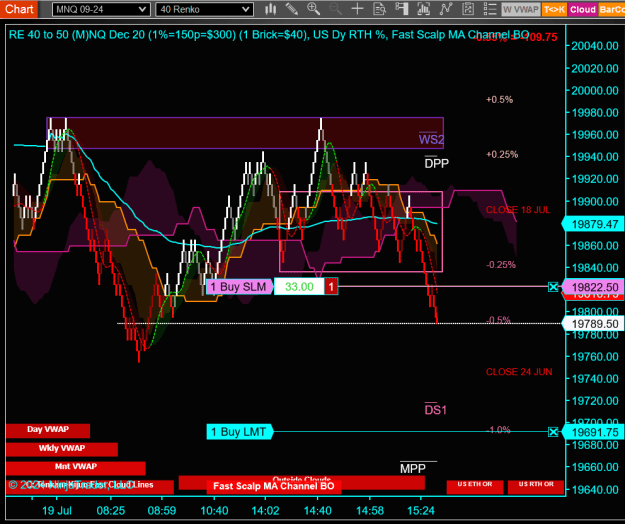Open the Indicators icon in toolbar

click(x=423, y=9)
